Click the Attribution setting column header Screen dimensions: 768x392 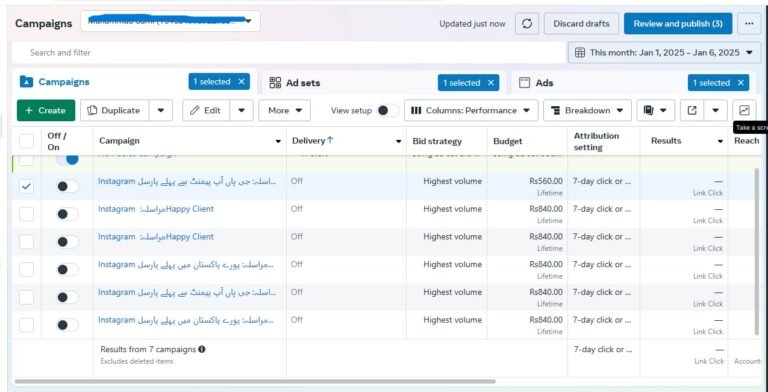click(x=596, y=141)
